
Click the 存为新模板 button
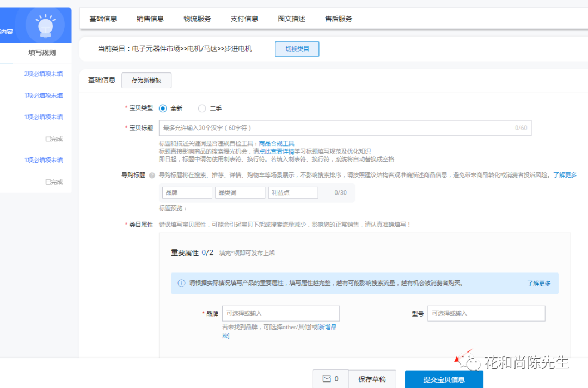coord(146,80)
